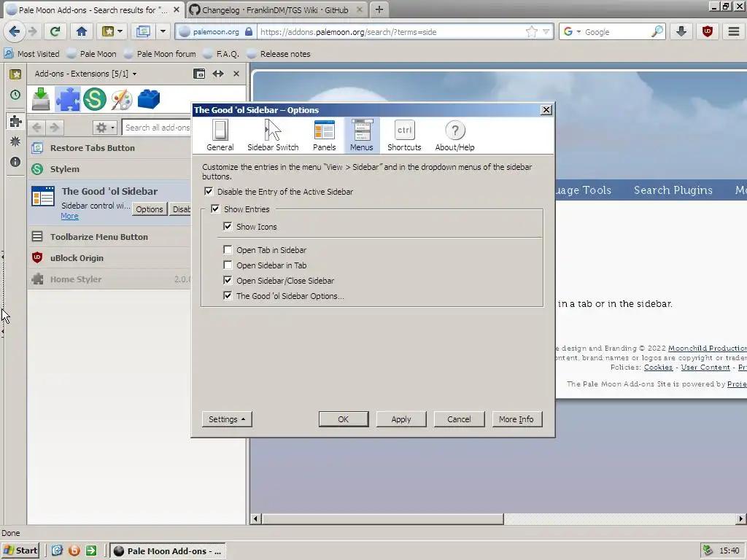Toggle sidebar panel width with double arrow

click(x=218, y=74)
